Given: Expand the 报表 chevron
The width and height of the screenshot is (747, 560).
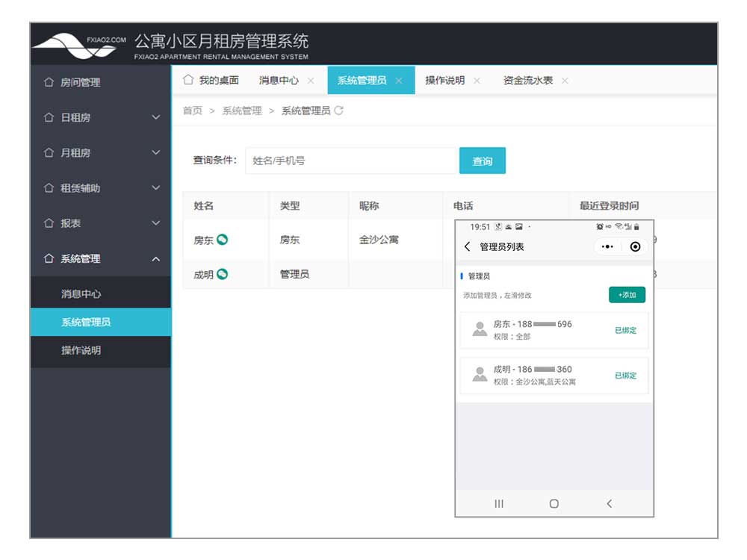Looking at the screenshot, I should click(156, 223).
